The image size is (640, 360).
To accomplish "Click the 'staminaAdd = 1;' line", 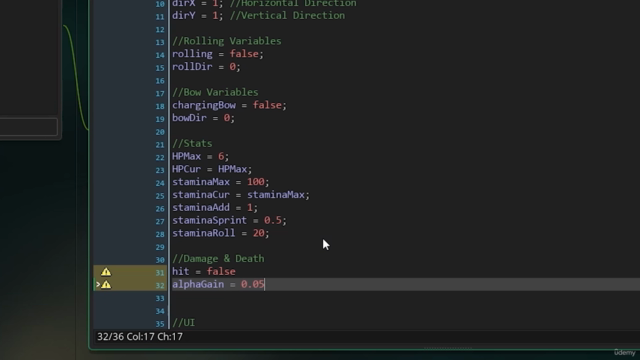I will [x=215, y=207].
